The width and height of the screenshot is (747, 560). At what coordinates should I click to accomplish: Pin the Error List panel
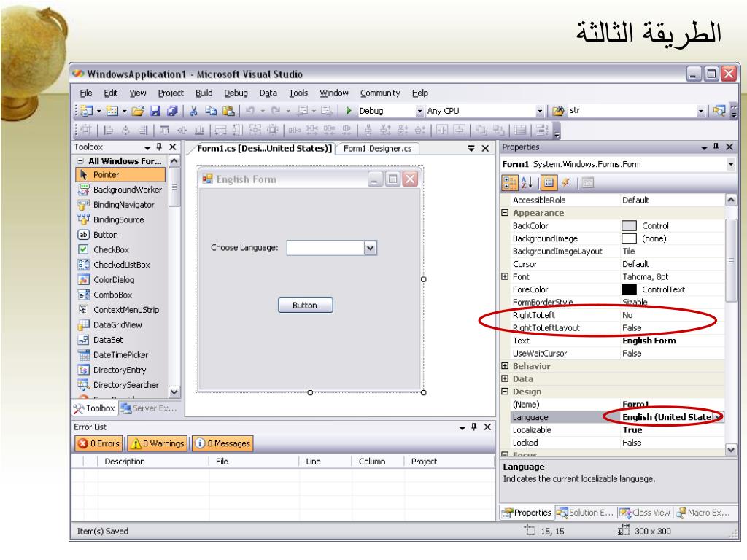click(474, 427)
